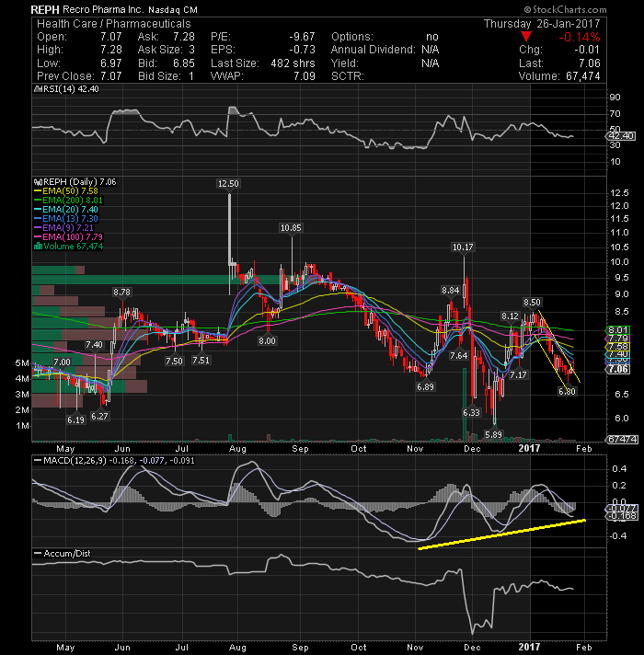Click the header Volume value 67,474

(583, 76)
